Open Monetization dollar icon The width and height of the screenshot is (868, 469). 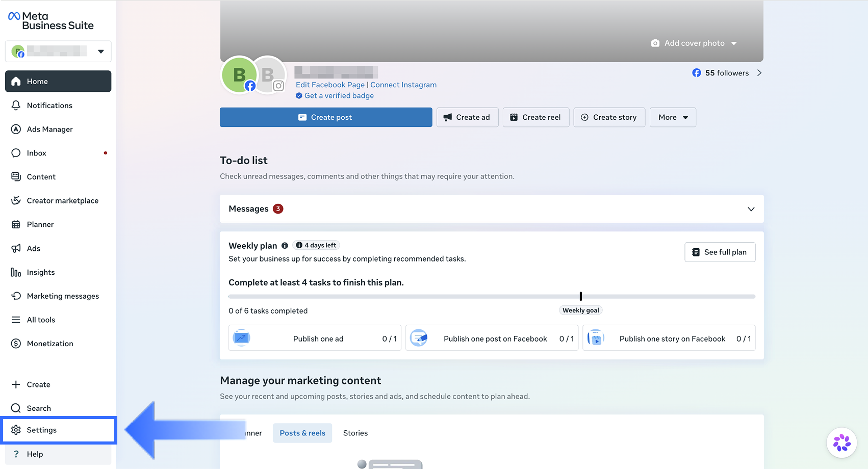pyautogui.click(x=16, y=344)
